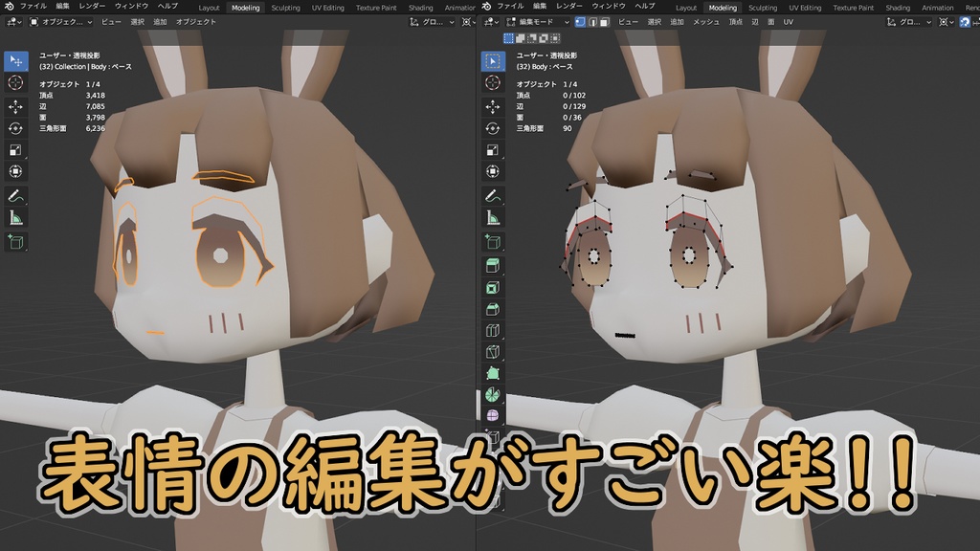Select the Inset Faces tool
This screenshot has height=551, width=980.
(494, 289)
